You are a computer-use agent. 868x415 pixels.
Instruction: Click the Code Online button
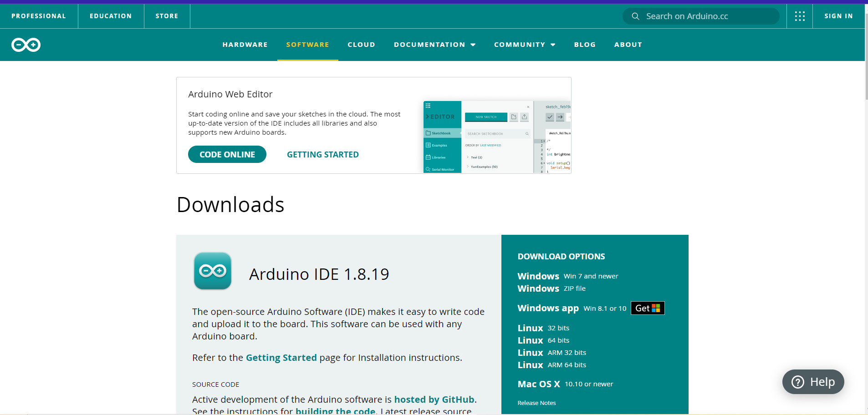[227, 154]
